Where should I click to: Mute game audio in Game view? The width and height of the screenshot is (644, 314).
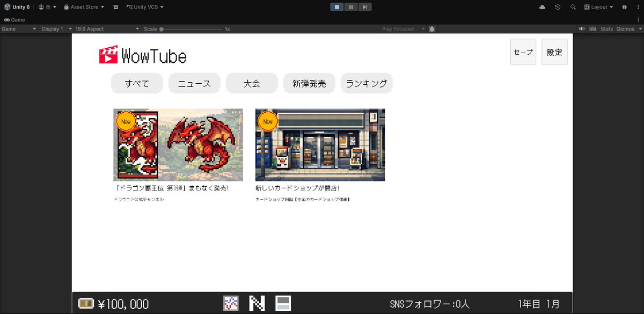[582, 28]
